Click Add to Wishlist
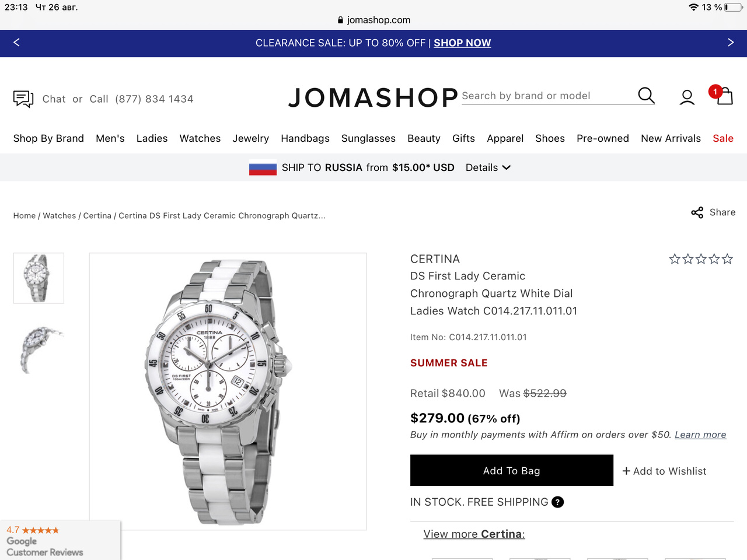Viewport: 747px width, 560px height. coord(664,471)
